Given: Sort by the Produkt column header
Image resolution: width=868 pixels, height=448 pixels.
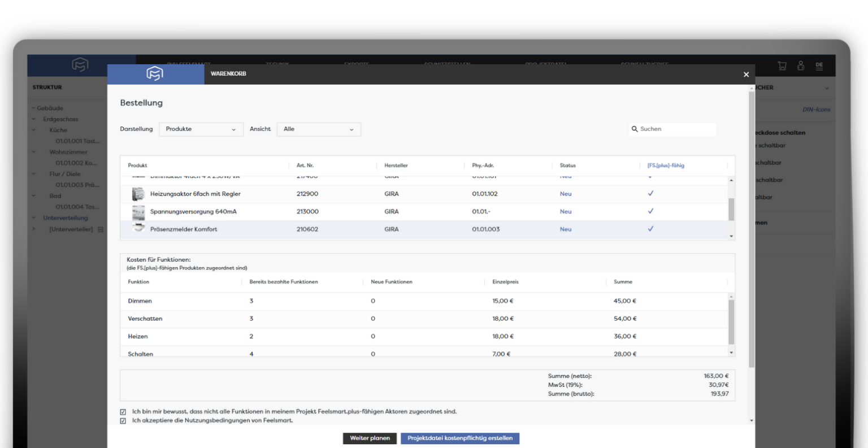Looking at the screenshot, I should click(137, 166).
